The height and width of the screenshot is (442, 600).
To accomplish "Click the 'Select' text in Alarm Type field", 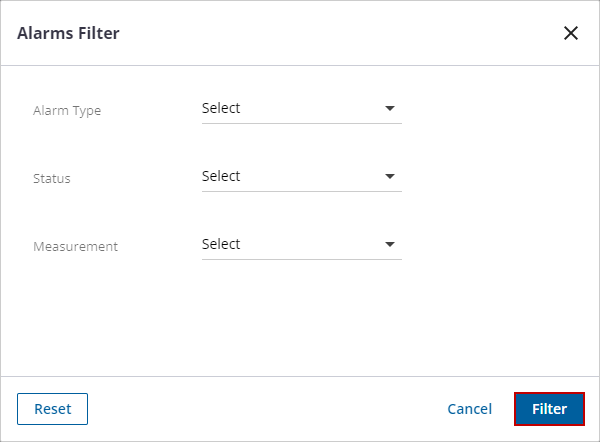I will click(x=221, y=108).
